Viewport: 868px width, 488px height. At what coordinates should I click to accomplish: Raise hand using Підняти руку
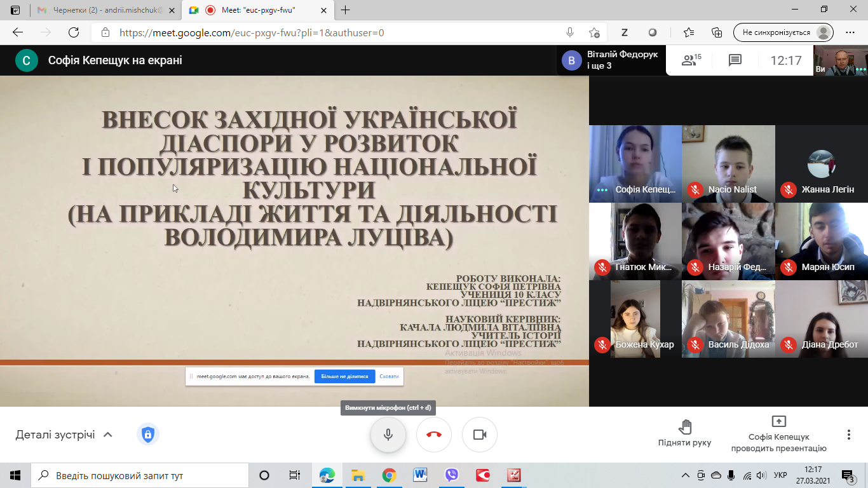coord(684,433)
